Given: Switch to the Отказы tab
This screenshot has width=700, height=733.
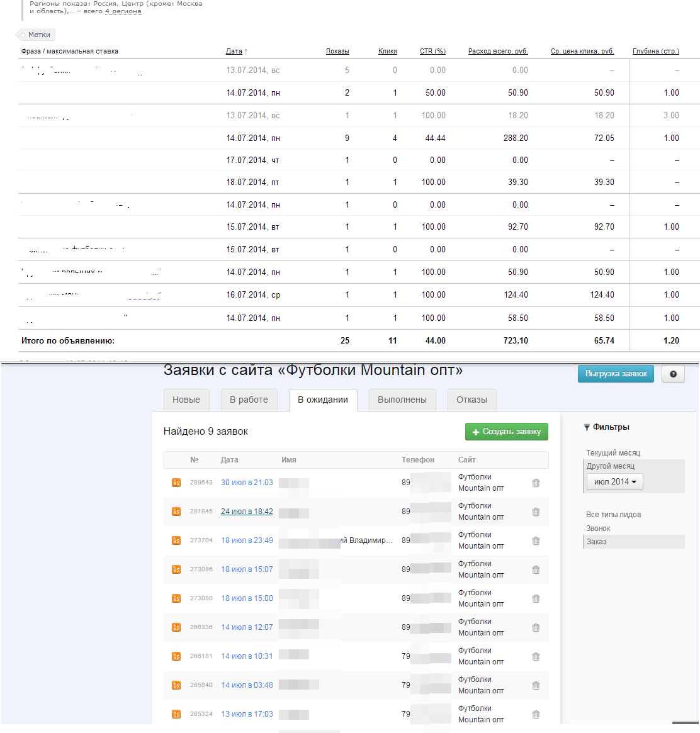Looking at the screenshot, I should [x=472, y=400].
